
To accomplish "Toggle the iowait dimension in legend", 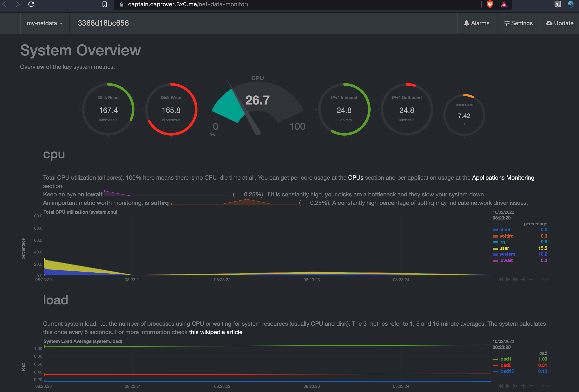I will tap(506, 260).
